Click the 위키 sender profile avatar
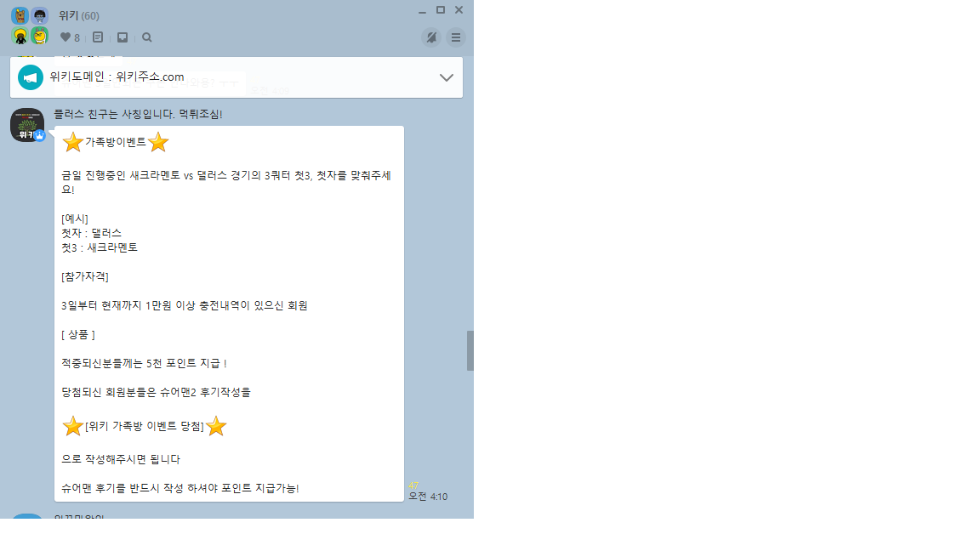 pyautogui.click(x=27, y=125)
